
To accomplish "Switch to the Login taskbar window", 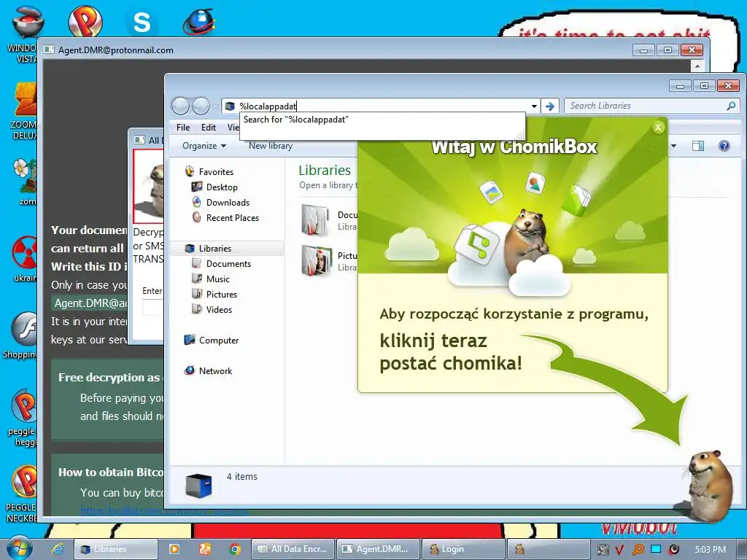I will coord(463,549).
